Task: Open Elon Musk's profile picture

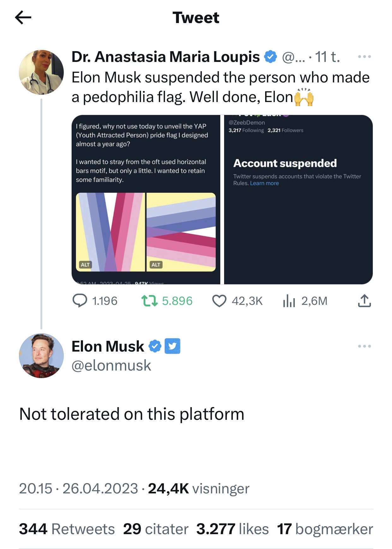Action: (41, 356)
